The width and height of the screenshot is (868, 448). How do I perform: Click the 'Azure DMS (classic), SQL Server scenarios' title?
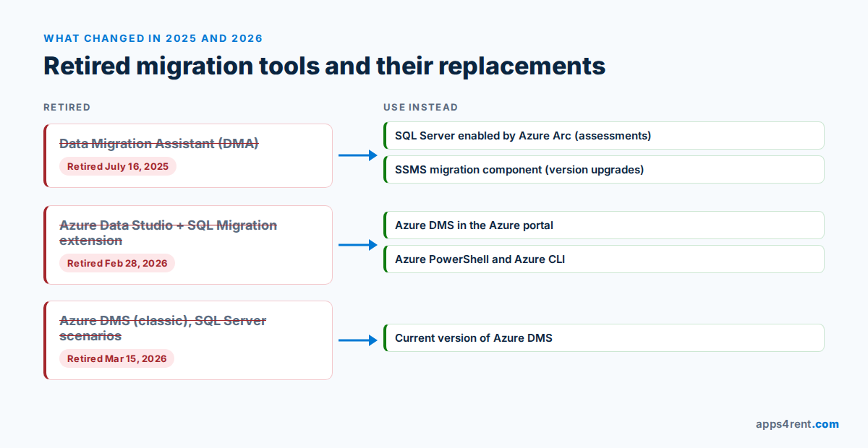pyautogui.click(x=163, y=328)
